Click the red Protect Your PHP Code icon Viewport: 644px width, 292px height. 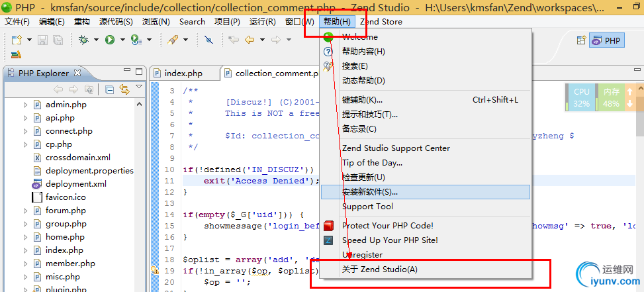point(328,226)
